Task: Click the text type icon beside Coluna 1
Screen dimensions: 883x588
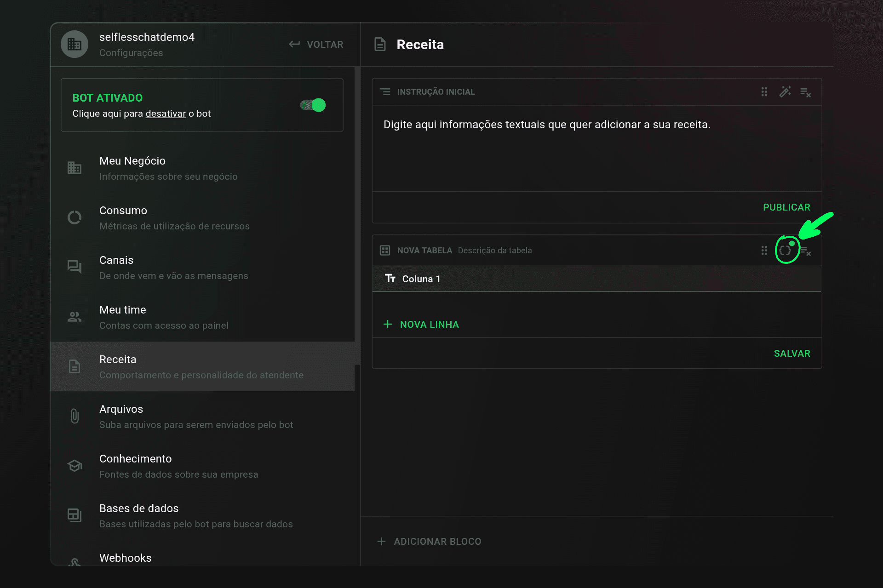Action: pyautogui.click(x=390, y=279)
